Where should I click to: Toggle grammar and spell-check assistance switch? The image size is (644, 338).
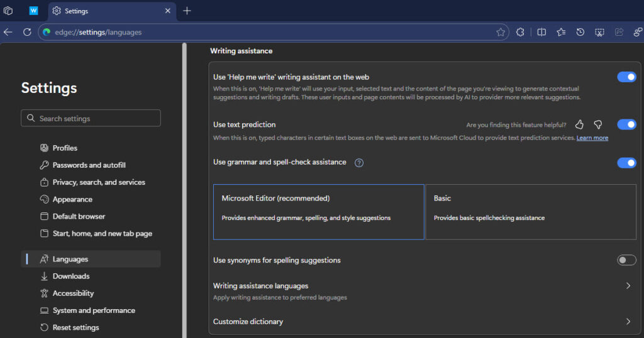pos(626,163)
